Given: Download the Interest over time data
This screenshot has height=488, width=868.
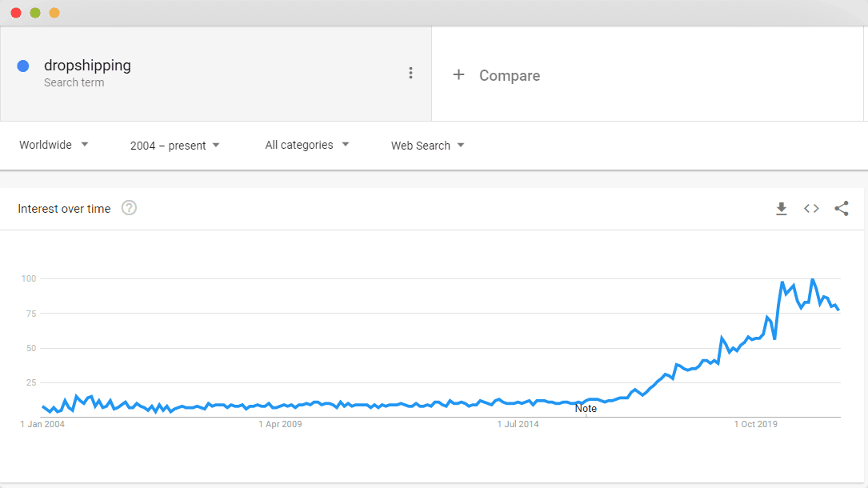Looking at the screenshot, I should [x=781, y=209].
